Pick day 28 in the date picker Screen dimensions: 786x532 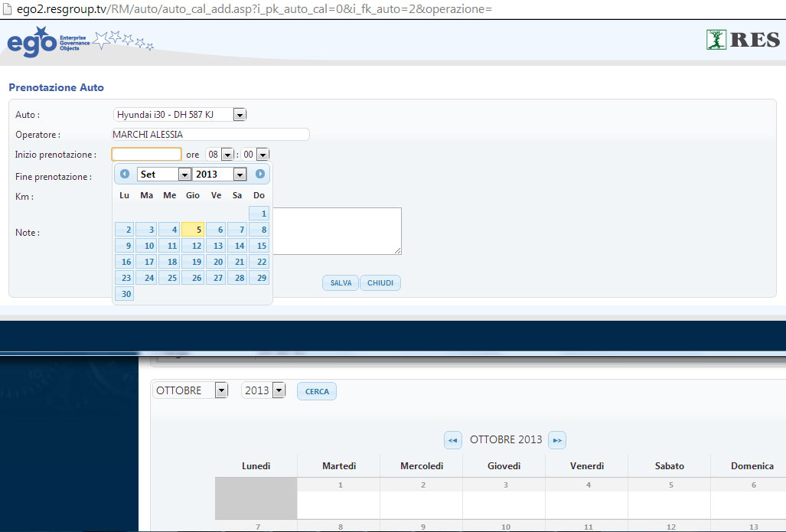pyautogui.click(x=236, y=277)
